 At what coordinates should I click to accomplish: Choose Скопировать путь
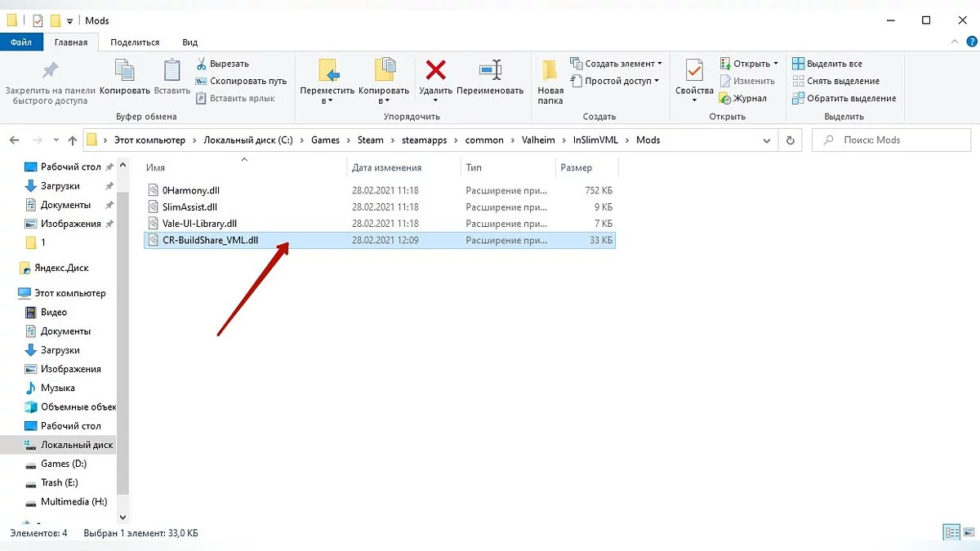point(242,81)
